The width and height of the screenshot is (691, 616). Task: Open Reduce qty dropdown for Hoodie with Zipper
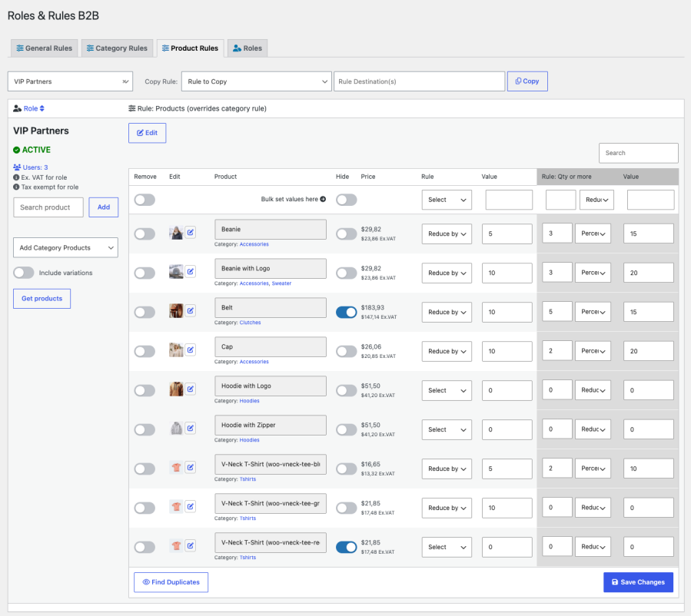click(593, 429)
